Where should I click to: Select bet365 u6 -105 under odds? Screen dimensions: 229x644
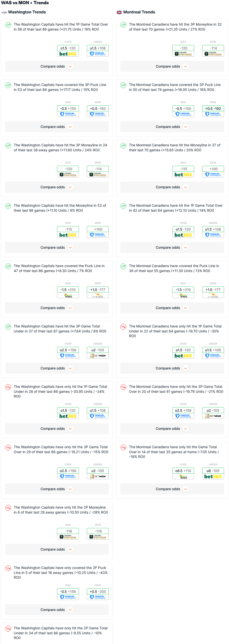[x=213, y=474]
